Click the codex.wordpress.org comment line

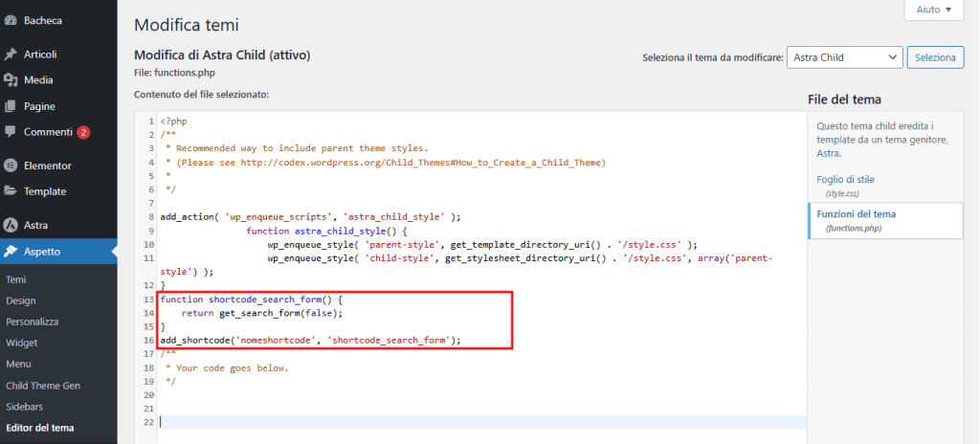[x=386, y=163]
